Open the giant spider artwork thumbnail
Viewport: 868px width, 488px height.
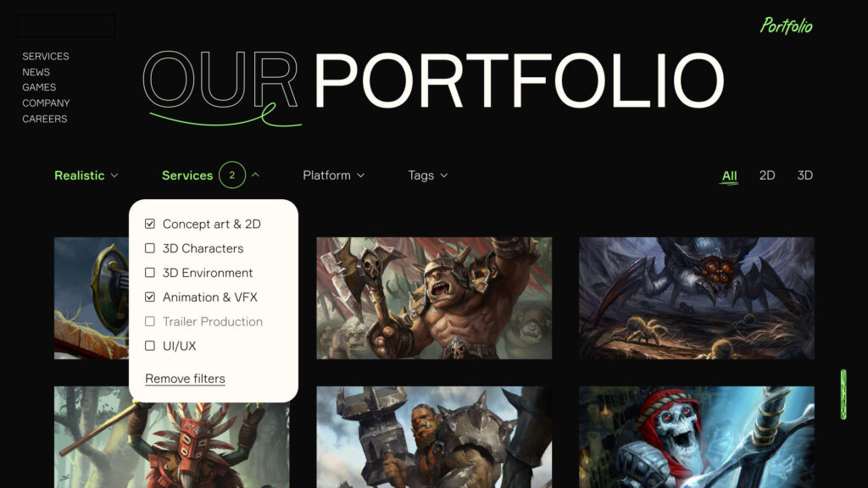697,298
